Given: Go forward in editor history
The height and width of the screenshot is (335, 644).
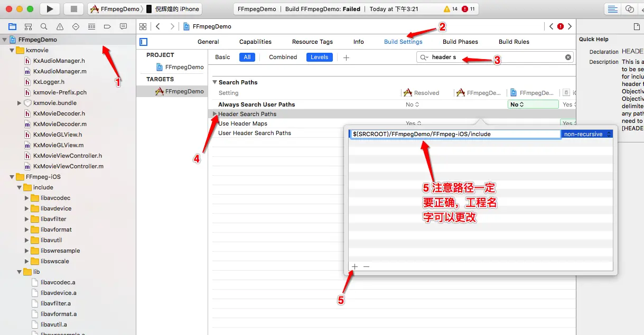Looking at the screenshot, I should [x=172, y=26].
